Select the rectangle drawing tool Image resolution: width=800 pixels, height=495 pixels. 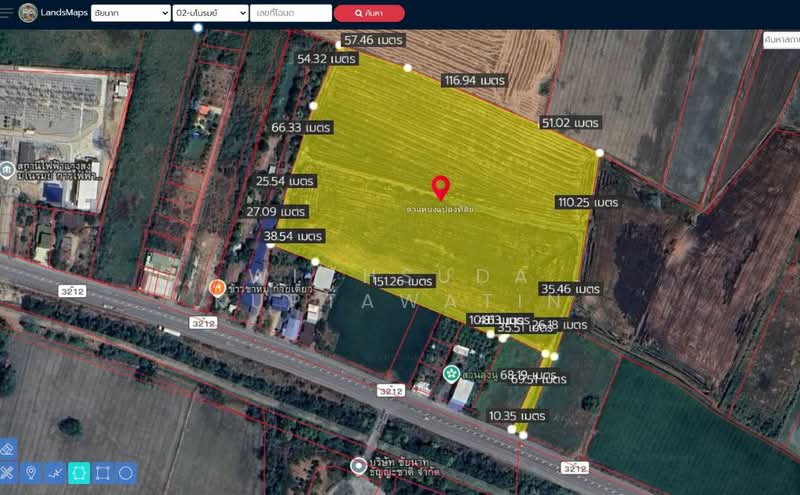103,473
